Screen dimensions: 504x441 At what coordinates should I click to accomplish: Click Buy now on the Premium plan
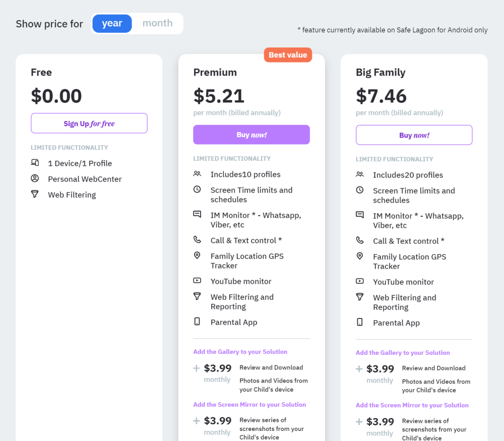click(x=251, y=135)
